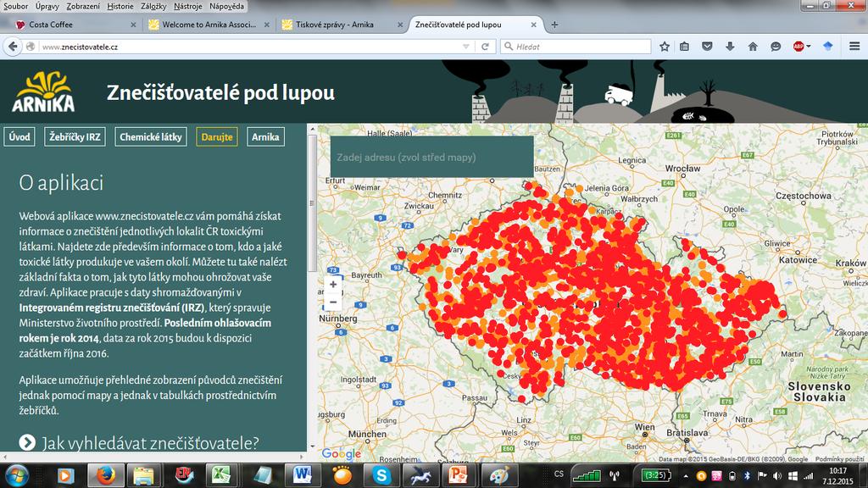The image size is (868, 488).
Task: Open the Zobrazení menu
Action: (x=83, y=6)
